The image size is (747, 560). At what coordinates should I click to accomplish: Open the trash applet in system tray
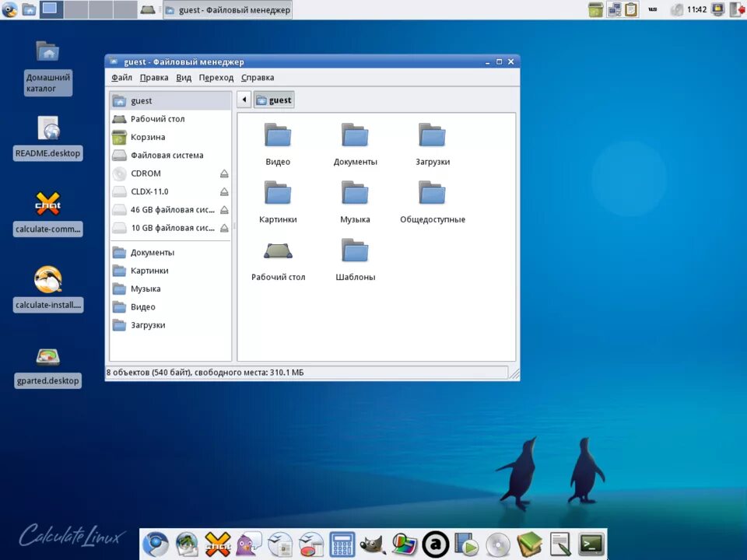click(x=595, y=9)
